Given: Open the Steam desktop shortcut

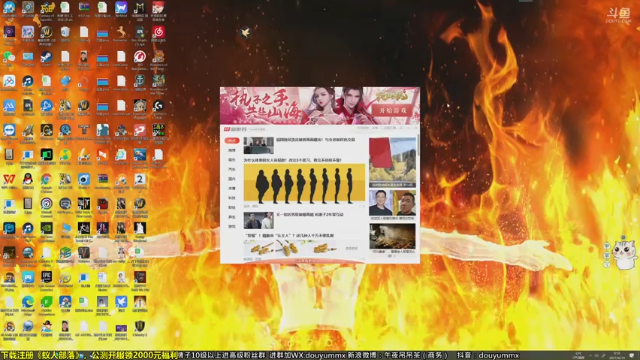Looking at the screenshot, I should tap(46, 57).
